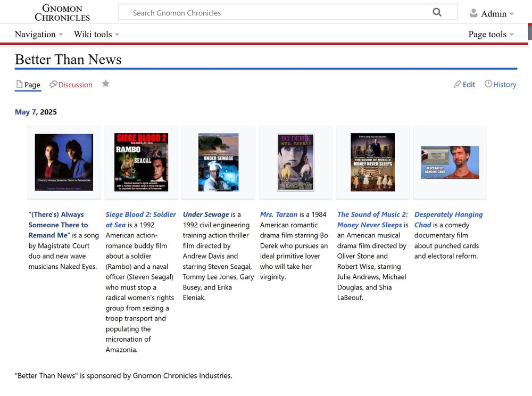The height and width of the screenshot is (396, 532).
Task: Click the Admin user avatar icon
Action: tap(473, 13)
